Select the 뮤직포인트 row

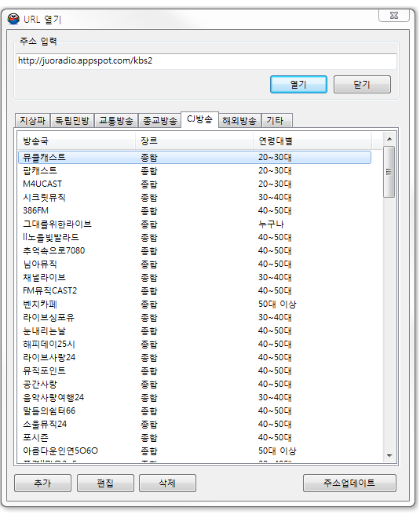point(195,371)
